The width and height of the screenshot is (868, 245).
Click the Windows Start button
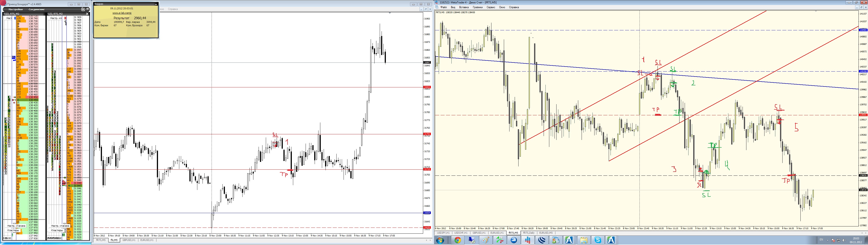click(440, 240)
